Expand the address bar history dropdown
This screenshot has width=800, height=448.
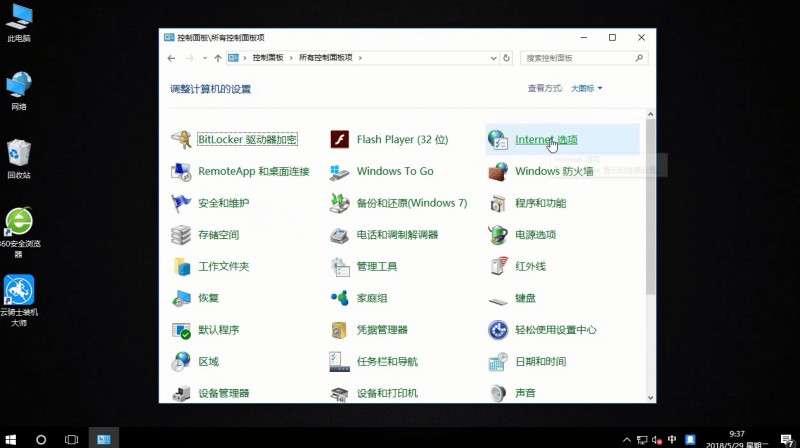click(493, 58)
